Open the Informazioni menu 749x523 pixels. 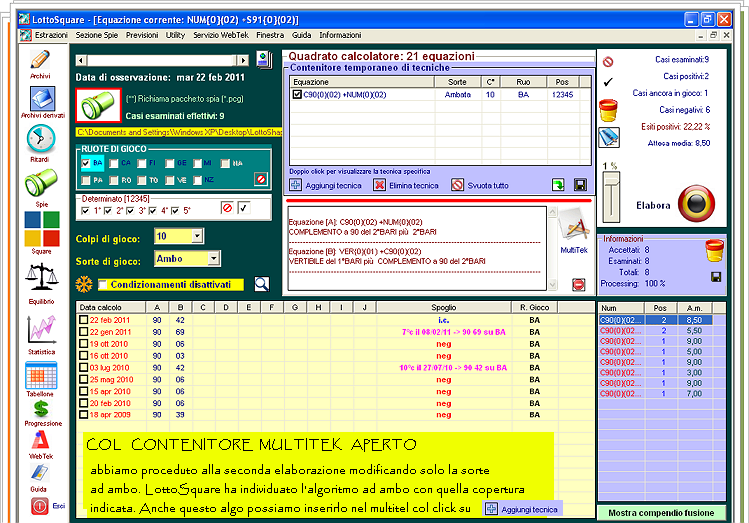coord(340,35)
